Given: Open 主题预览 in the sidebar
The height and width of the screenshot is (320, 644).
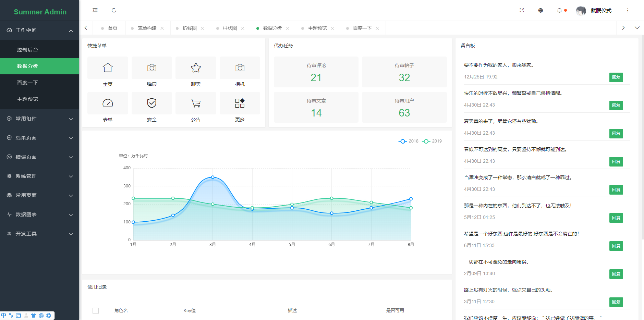Looking at the screenshot, I should point(39,99).
